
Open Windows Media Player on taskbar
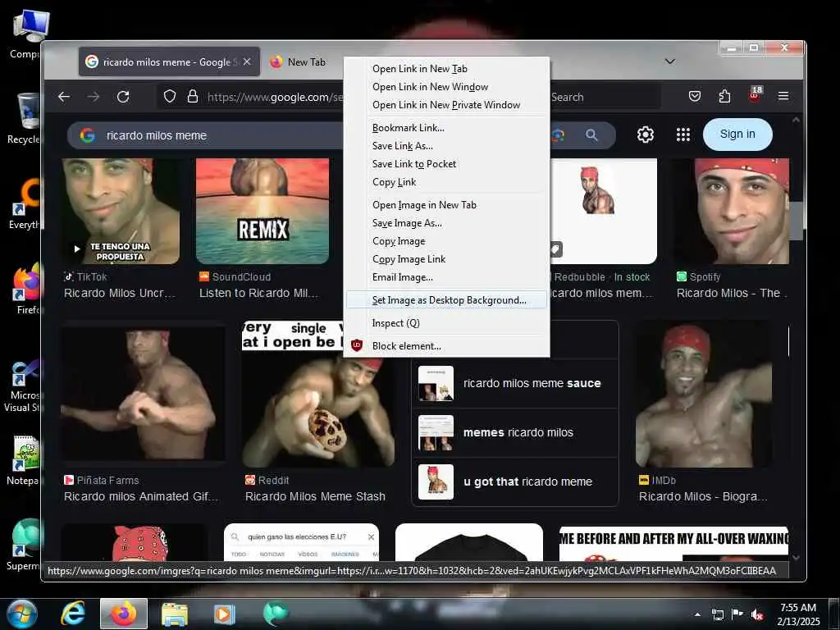224,614
